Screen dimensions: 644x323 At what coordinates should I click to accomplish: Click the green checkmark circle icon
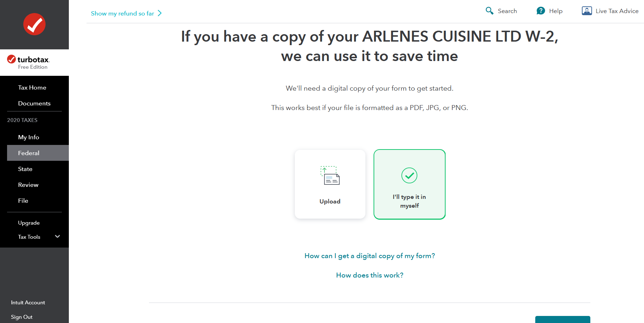(409, 175)
